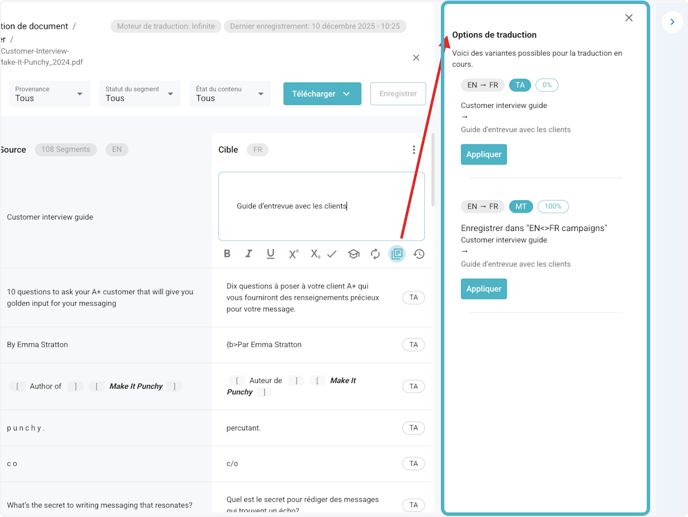Open the graduation cap glossary icon
The image size is (688, 517).
pyautogui.click(x=353, y=254)
